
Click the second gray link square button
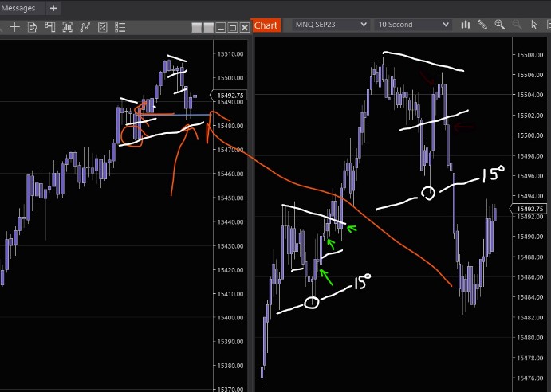pos(209,28)
